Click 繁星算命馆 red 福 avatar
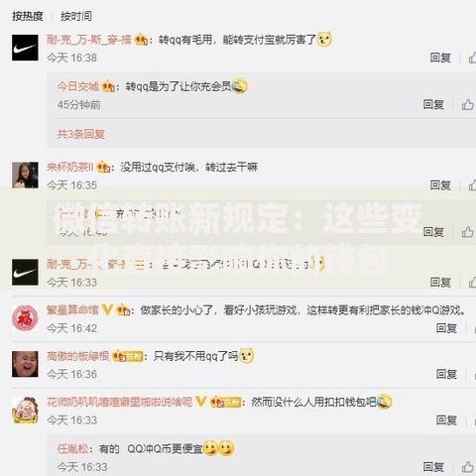 (x=25, y=318)
